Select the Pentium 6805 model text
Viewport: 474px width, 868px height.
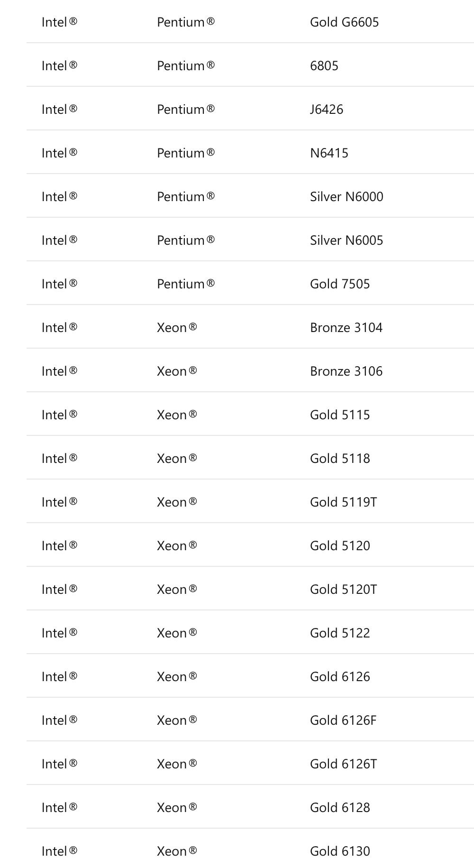tap(324, 66)
